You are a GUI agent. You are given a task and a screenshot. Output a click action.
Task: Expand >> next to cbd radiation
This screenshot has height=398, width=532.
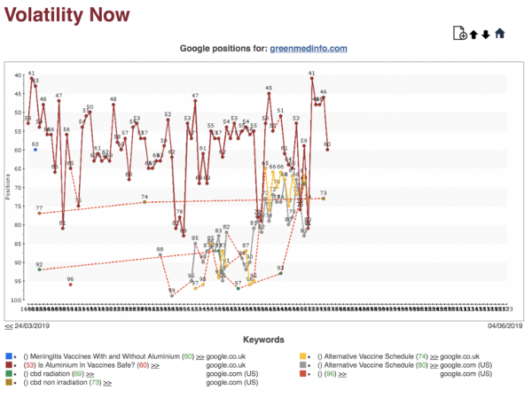[x=90, y=374]
